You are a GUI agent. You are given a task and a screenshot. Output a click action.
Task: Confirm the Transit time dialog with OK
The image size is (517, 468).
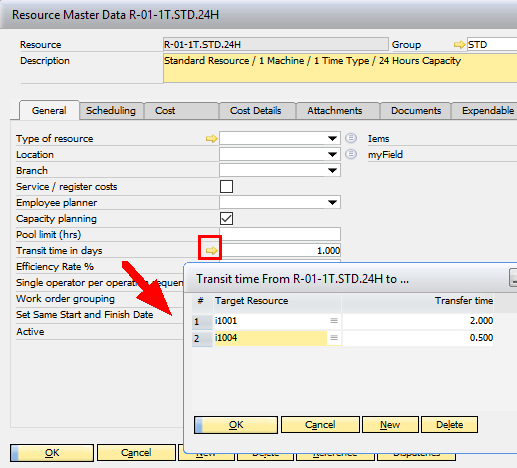[x=236, y=425]
